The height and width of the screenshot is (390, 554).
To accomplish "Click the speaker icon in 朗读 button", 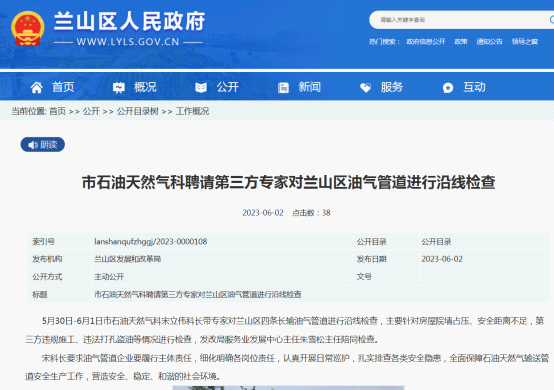I will (x=33, y=145).
